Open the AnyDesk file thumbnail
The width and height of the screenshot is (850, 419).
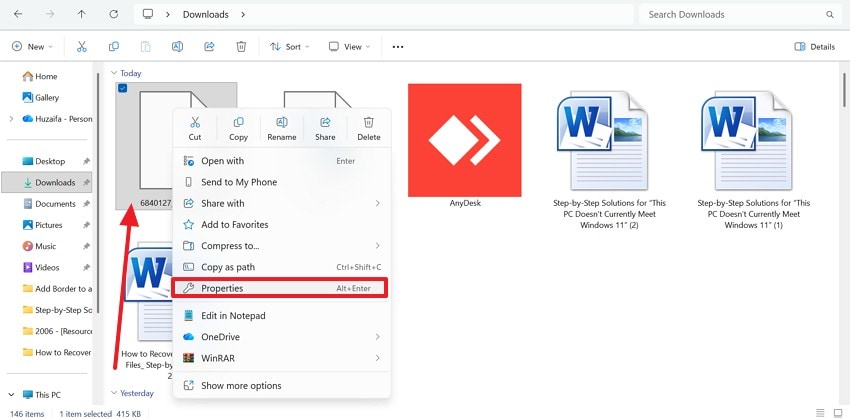click(465, 140)
